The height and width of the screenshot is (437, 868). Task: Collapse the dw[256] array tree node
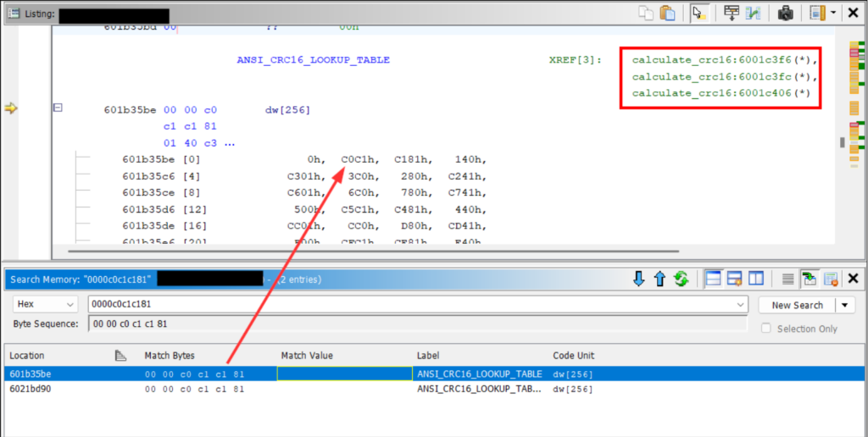(58, 108)
